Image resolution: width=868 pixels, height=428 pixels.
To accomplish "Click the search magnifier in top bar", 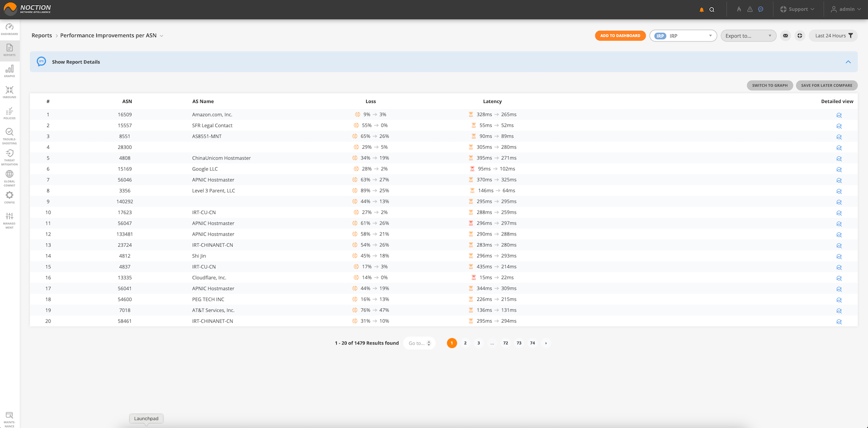I will [712, 9].
